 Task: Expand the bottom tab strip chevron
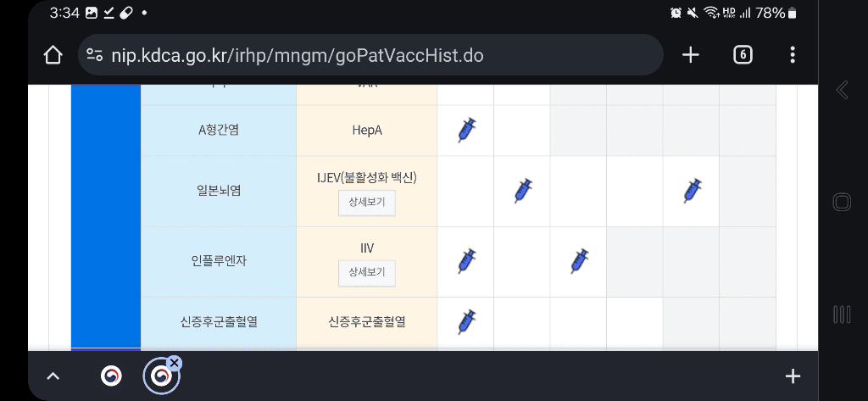click(53, 376)
